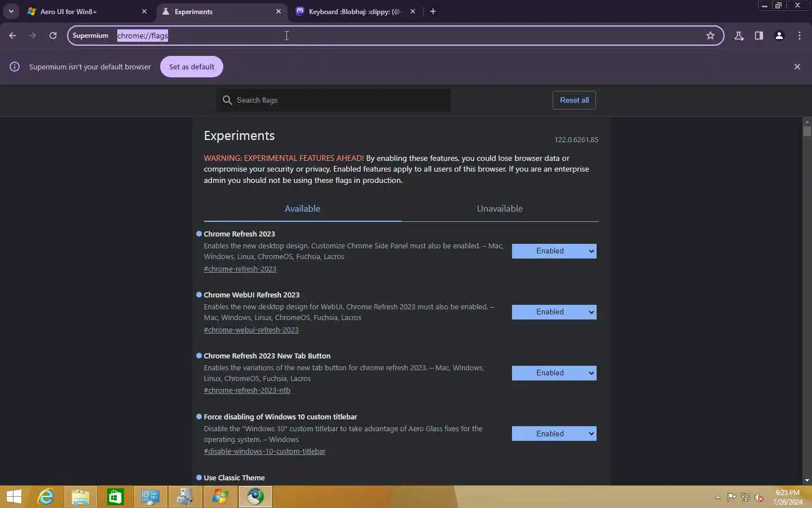Screen dimensions: 812x508
Task: Select the Experiments browser tab
Action: [222, 11]
